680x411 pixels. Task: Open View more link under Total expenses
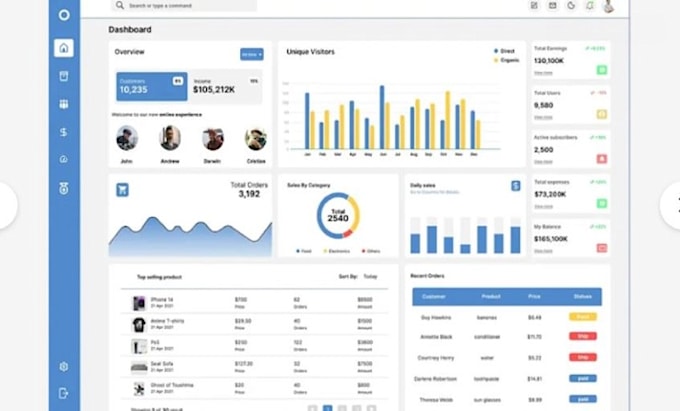tap(543, 206)
